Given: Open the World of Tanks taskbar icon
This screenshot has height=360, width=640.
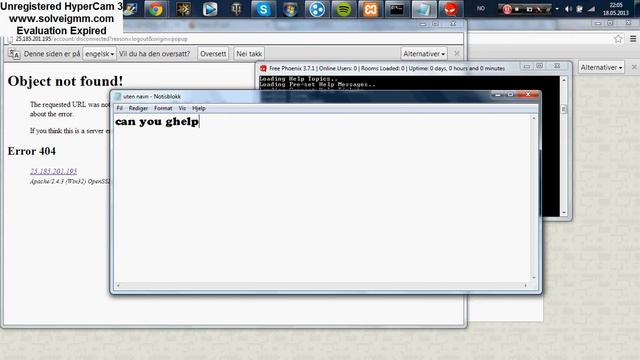Looking at the screenshot, I should [x=236, y=9].
